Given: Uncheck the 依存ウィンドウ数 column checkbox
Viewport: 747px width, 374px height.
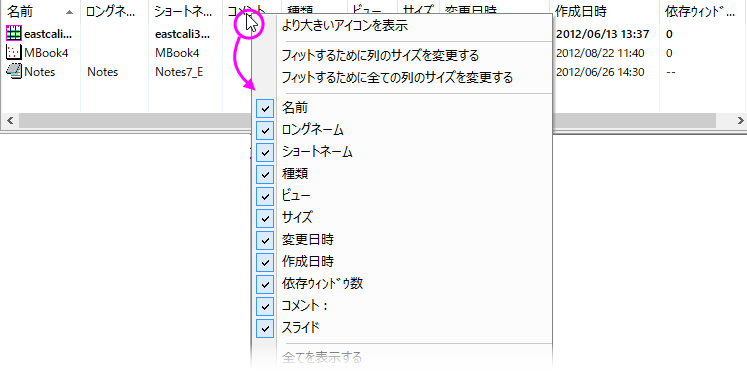Looking at the screenshot, I should (x=265, y=284).
